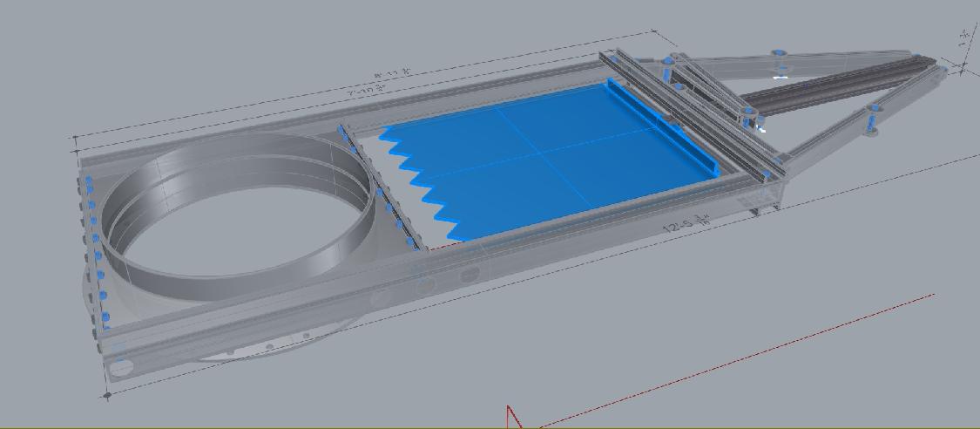
Task: Click the 7'-10 dimension text
Action: (x=367, y=88)
